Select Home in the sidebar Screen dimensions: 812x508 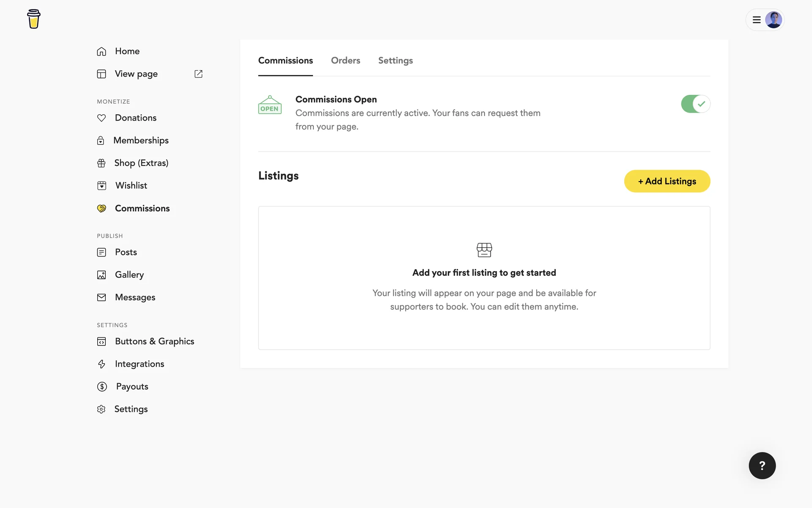(x=127, y=51)
